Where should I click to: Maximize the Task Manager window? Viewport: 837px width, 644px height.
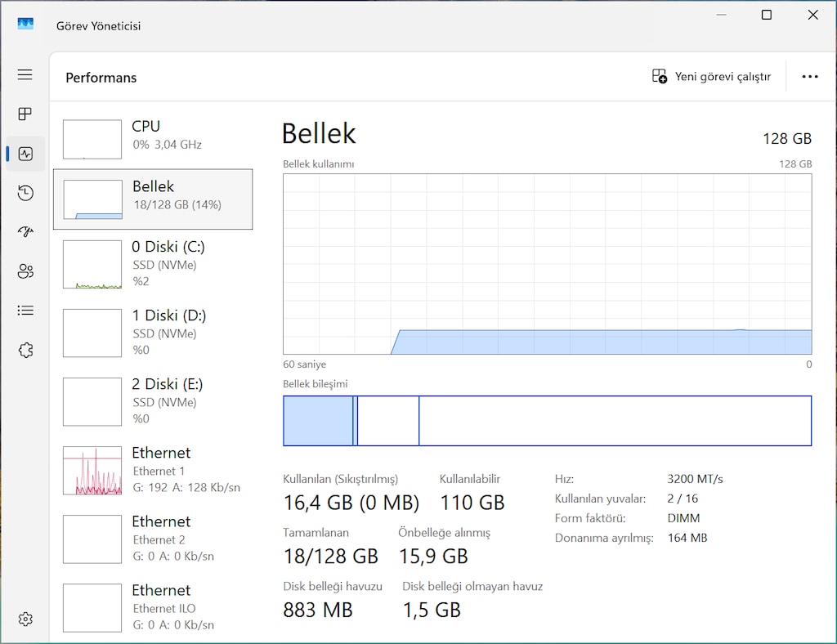pos(767,15)
